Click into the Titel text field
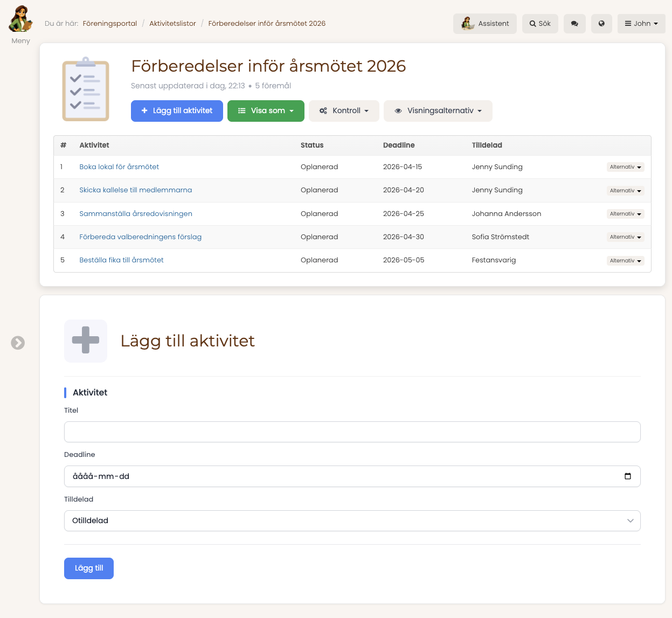This screenshot has height=618, width=672. 352,432
